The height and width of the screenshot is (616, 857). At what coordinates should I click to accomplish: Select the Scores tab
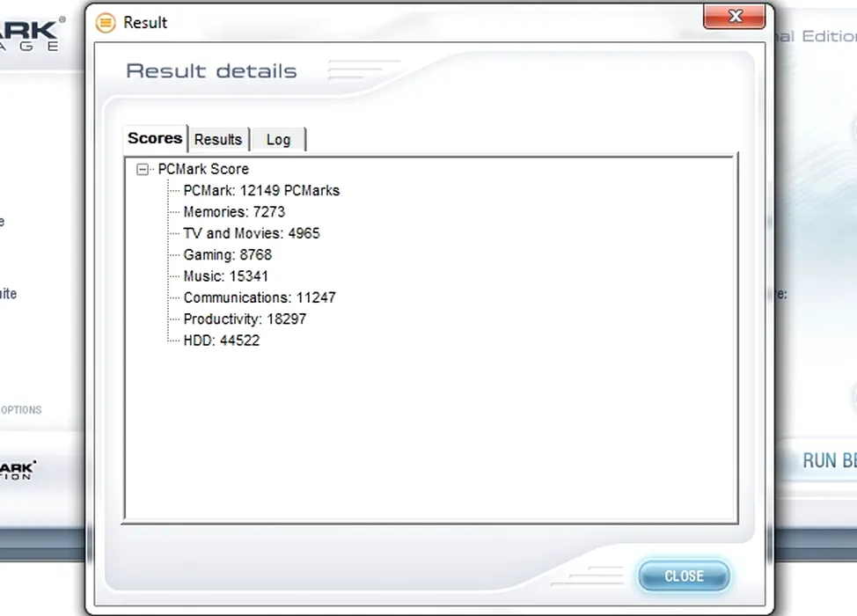(x=155, y=138)
